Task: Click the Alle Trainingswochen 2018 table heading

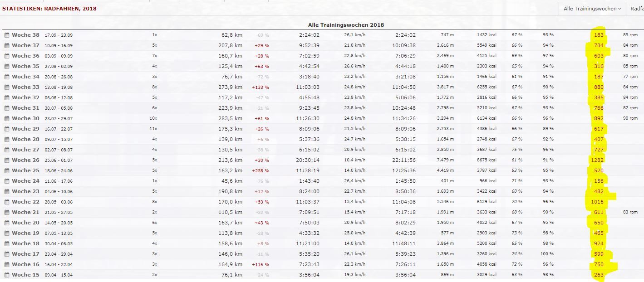Action: pyautogui.click(x=346, y=25)
